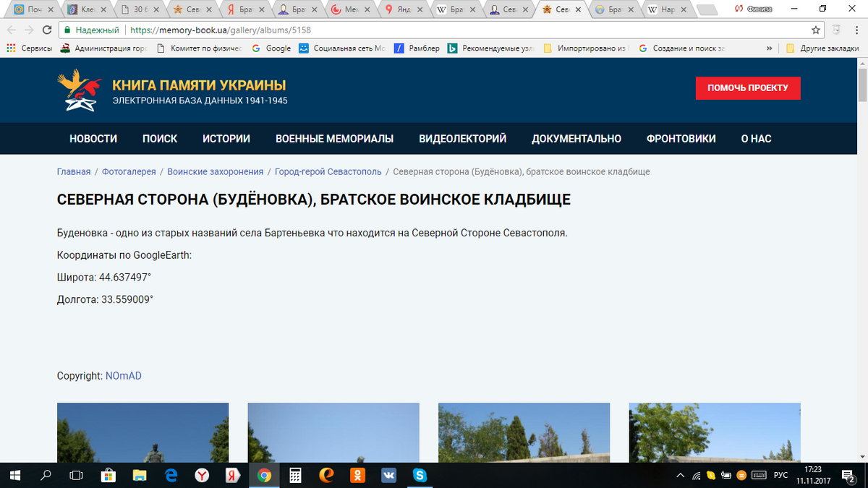This screenshot has height=488, width=868.
Task: Open Odnoklassniki from the taskbar
Action: (357, 475)
